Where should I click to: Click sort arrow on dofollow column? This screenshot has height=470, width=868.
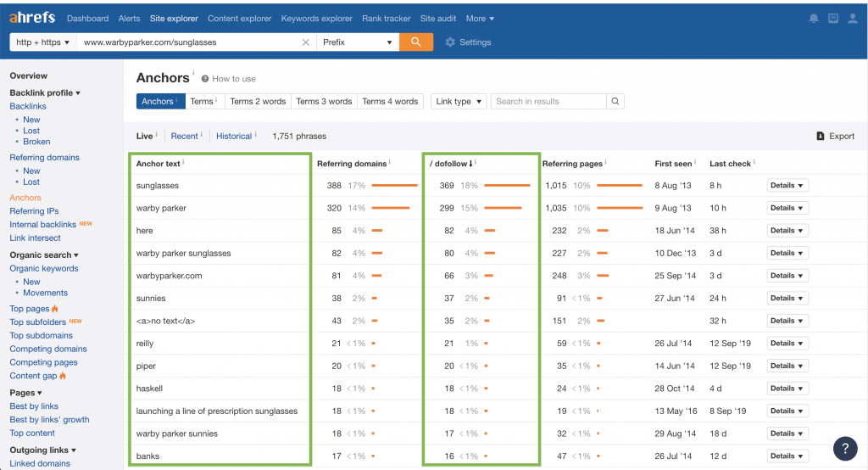click(x=471, y=164)
